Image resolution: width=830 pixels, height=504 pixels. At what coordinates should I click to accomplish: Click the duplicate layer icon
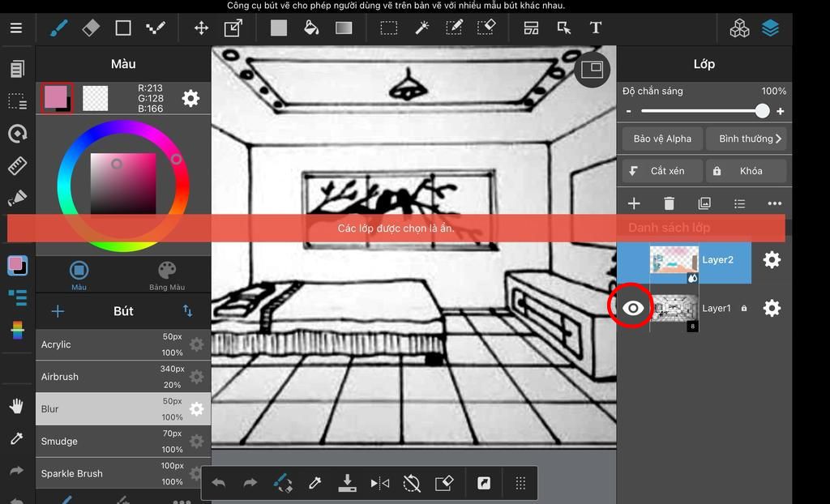704,203
